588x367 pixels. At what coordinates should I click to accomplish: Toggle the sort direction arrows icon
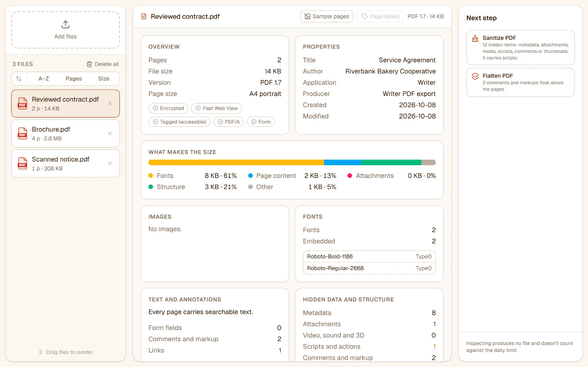(19, 79)
